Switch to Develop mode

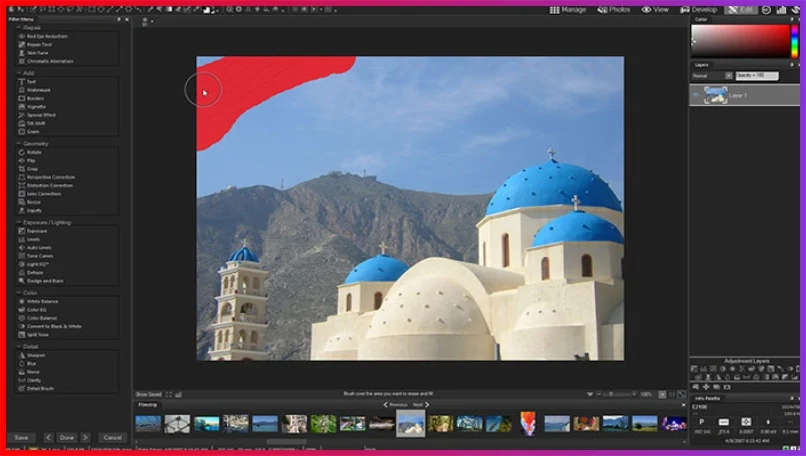click(699, 10)
